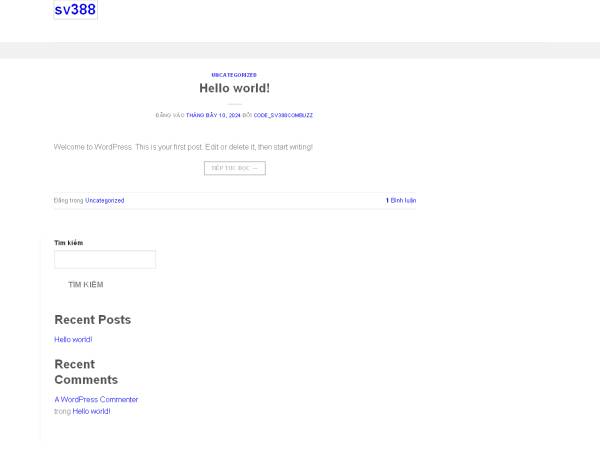
Task: Click the Đăng vào text beside the post date
Action: [170, 115]
